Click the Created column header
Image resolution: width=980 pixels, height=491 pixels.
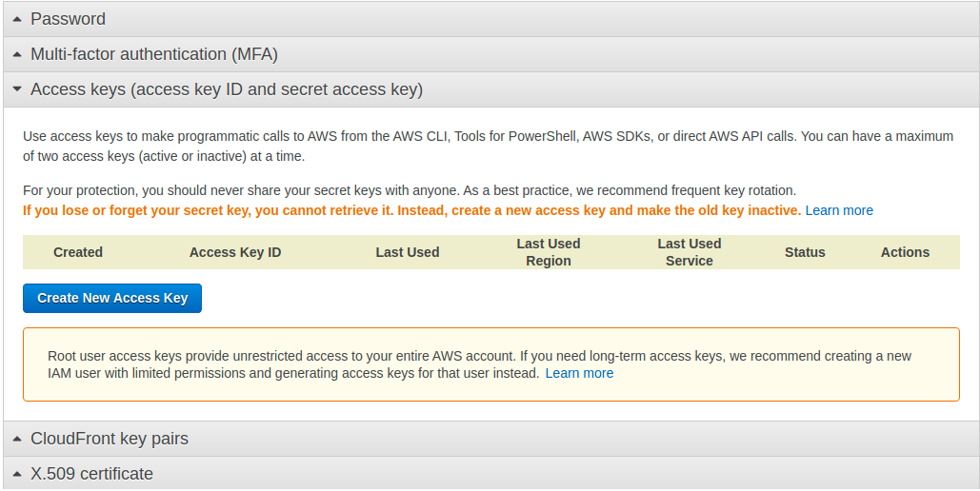click(x=78, y=252)
